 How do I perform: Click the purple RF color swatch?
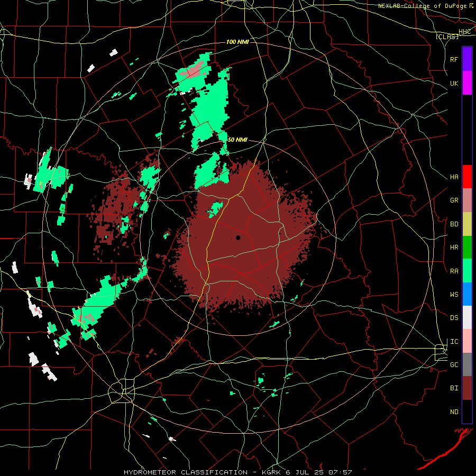(x=467, y=59)
